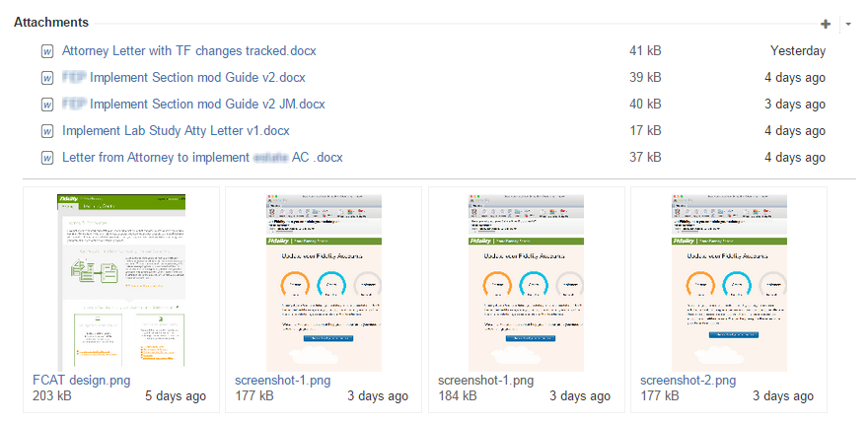
Task: Click the 177 kB screenshot-1.png file name
Action: point(282,381)
